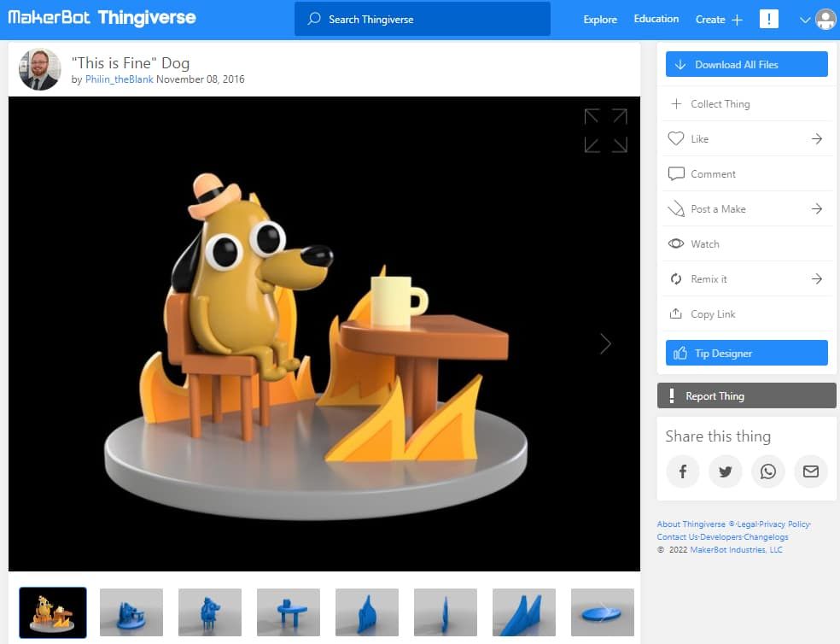This screenshot has height=644, width=840.
Task: Click the fullscreen expand icon on the 3D preview
Action: (604, 130)
